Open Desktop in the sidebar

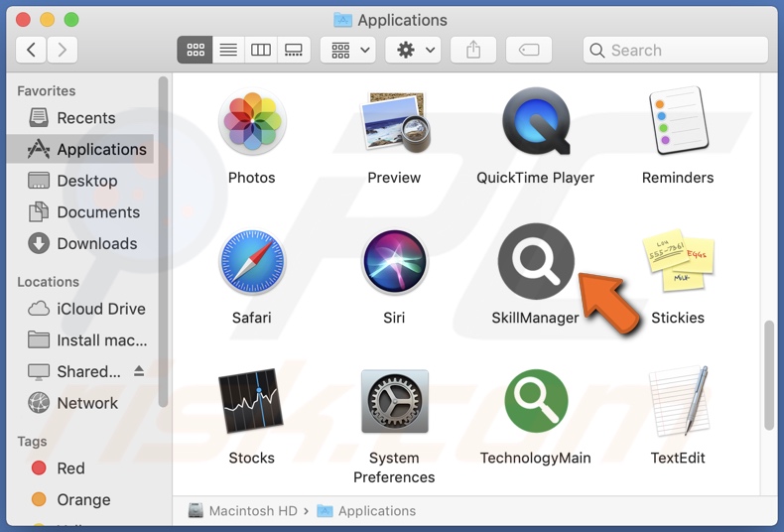[80, 181]
